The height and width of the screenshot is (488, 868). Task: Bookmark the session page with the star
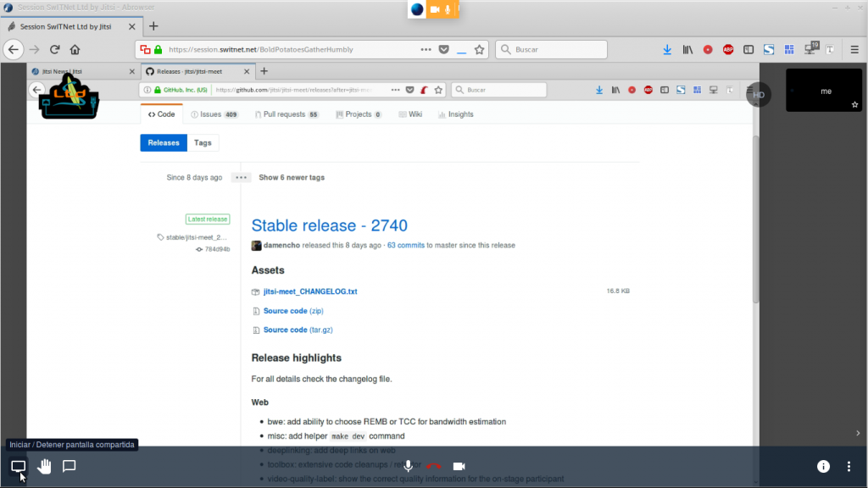click(x=480, y=49)
